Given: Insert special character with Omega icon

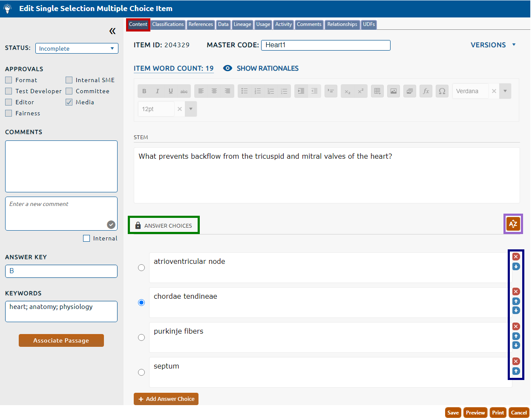Looking at the screenshot, I should (x=442, y=91).
